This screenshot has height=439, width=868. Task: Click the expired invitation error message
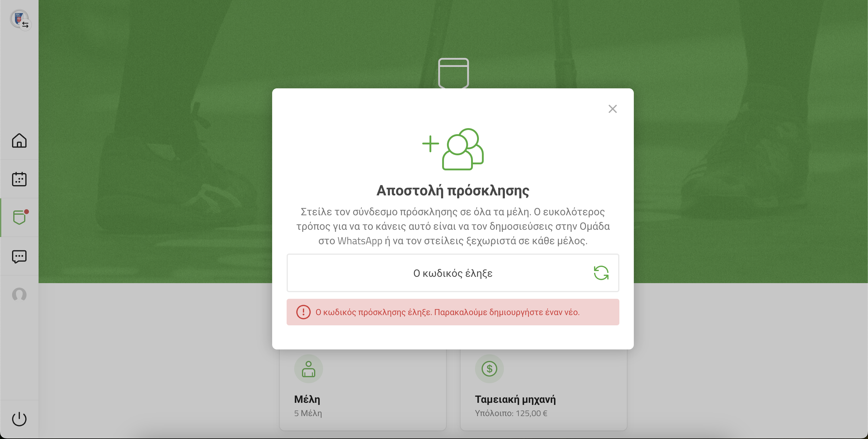tap(453, 312)
